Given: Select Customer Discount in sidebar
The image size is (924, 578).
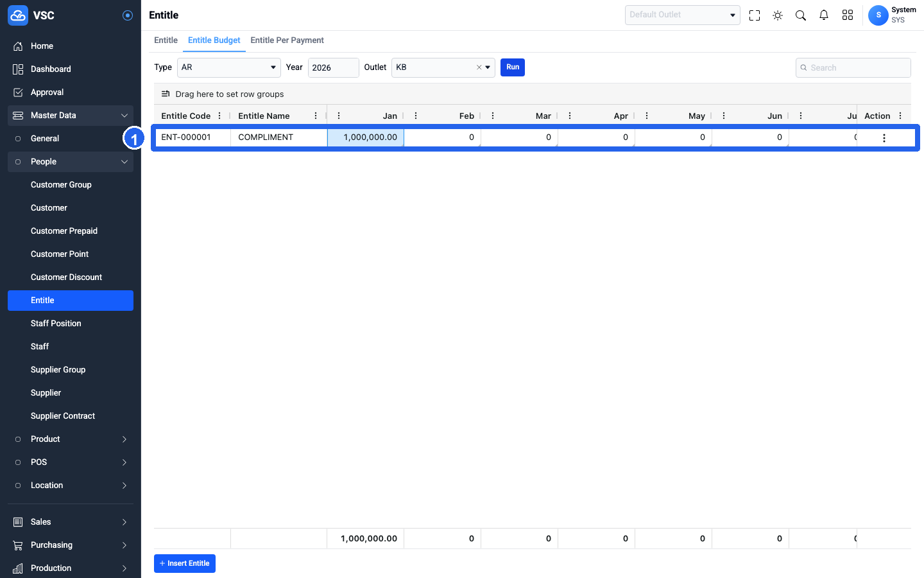Looking at the screenshot, I should pyautogui.click(x=67, y=277).
